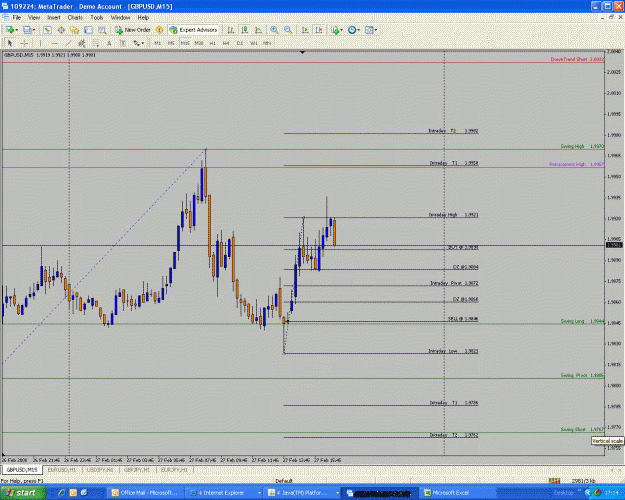This screenshot has height=500, width=625.
Task: Click the yellow MetaEditor icon
Action: (x=159, y=30)
